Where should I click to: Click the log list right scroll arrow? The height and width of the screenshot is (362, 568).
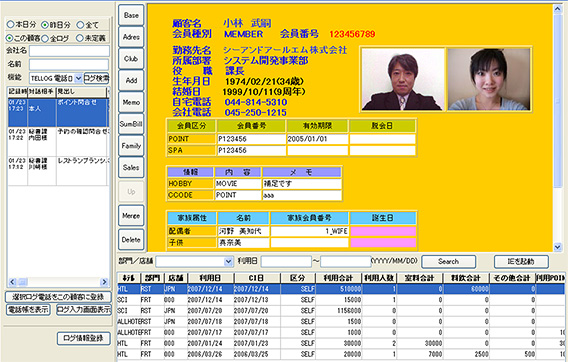click(104, 282)
